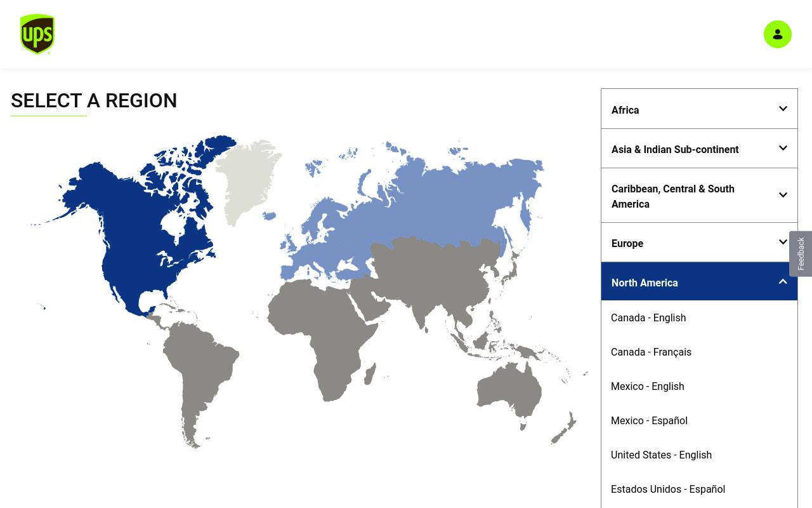The width and height of the screenshot is (812, 508).
Task: Select Mexico - English
Action: [647, 386]
